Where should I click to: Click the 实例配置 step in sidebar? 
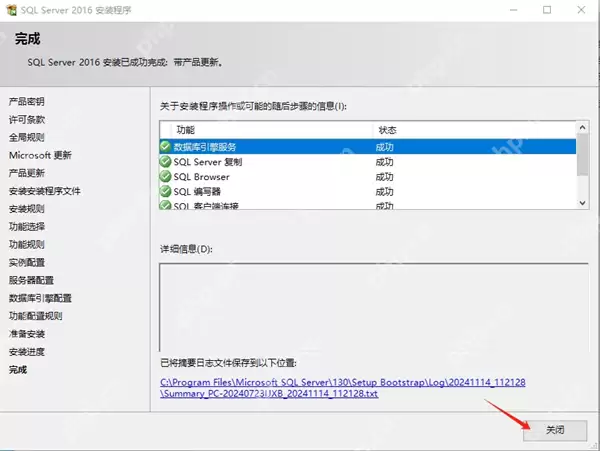pos(27,262)
